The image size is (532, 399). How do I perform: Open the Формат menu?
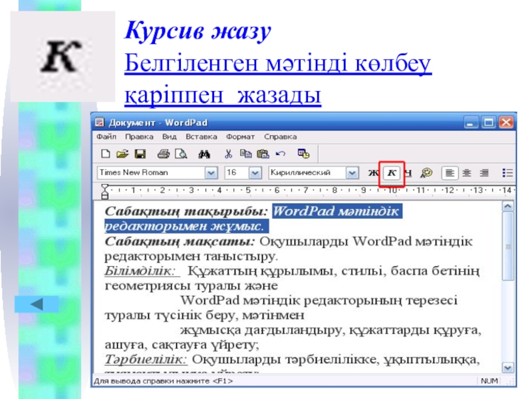240,137
